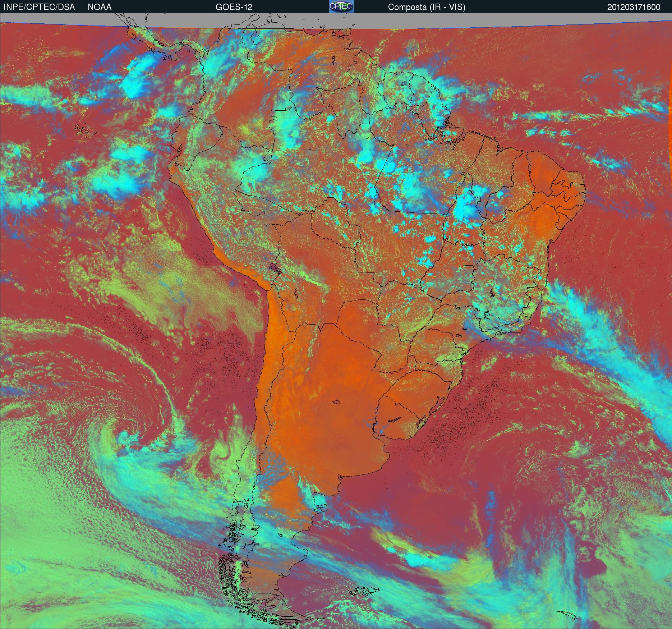Image resolution: width=672 pixels, height=629 pixels.
Task: Click the GOES-12 satellite label
Action: tap(234, 7)
